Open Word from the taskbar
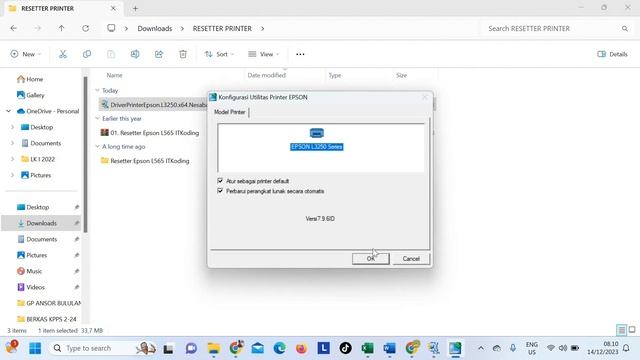 [389, 348]
